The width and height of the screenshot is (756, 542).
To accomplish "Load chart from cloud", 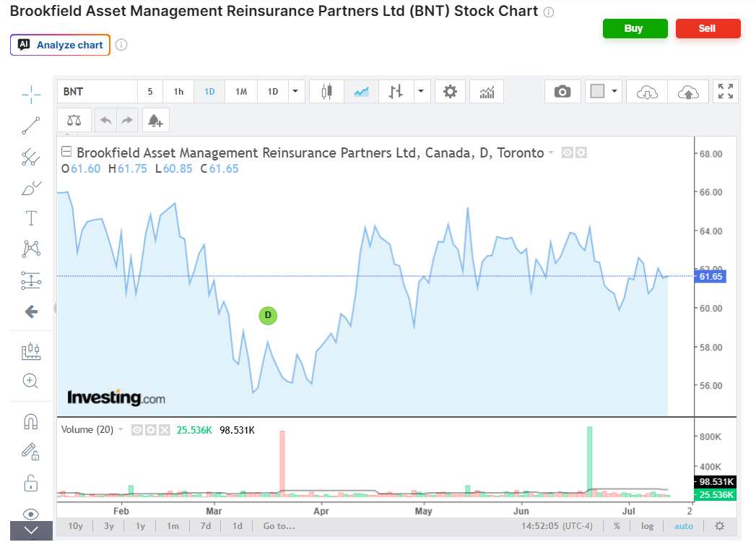I will click(x=647, y=92).
